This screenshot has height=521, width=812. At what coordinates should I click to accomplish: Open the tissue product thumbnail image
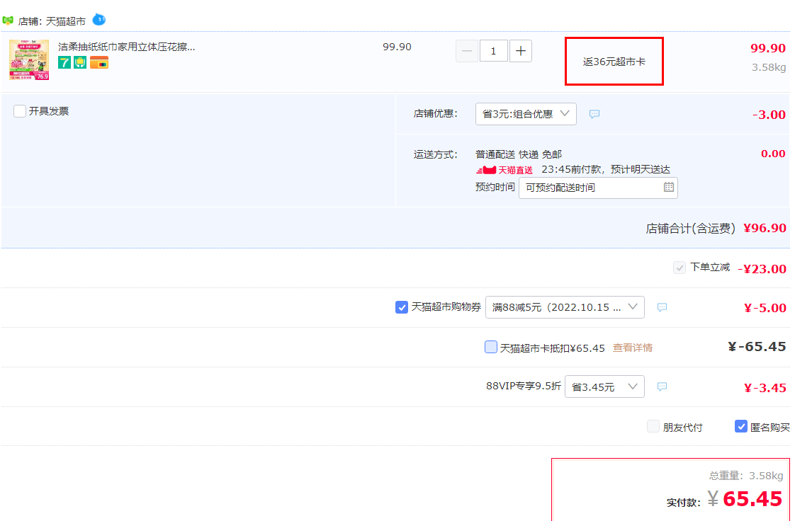[x=29, y=59]
